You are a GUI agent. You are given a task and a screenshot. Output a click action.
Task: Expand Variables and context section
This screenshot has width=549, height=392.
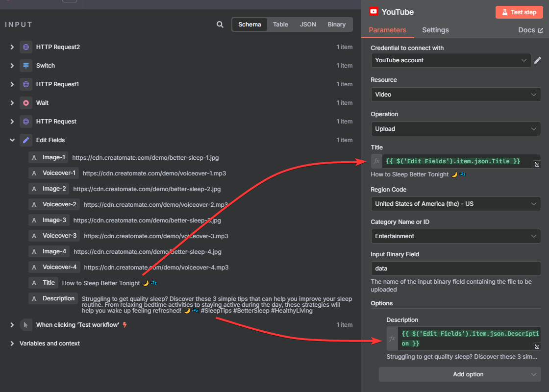pyautogui.click(x=12, y=343)
